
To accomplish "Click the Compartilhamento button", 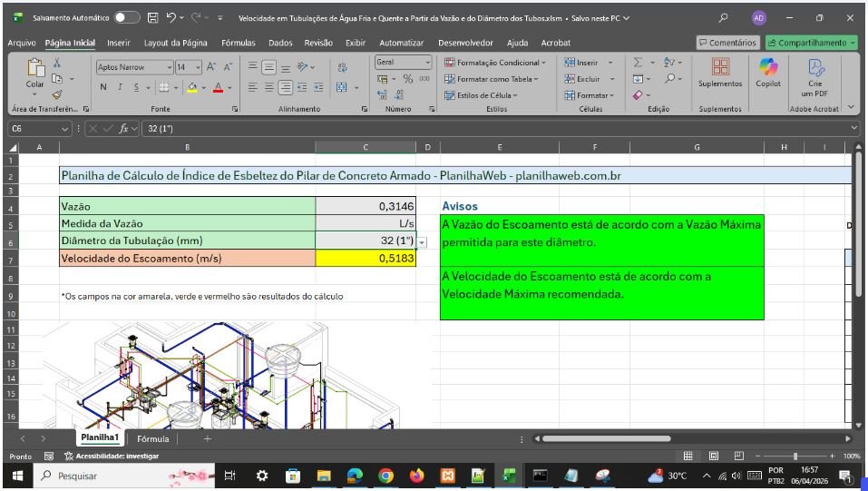I will pyautogui.click(x=811, y=43).
